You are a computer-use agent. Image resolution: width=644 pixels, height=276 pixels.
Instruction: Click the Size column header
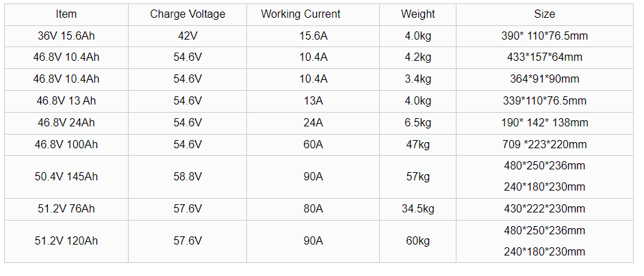[x=544, y=14]
